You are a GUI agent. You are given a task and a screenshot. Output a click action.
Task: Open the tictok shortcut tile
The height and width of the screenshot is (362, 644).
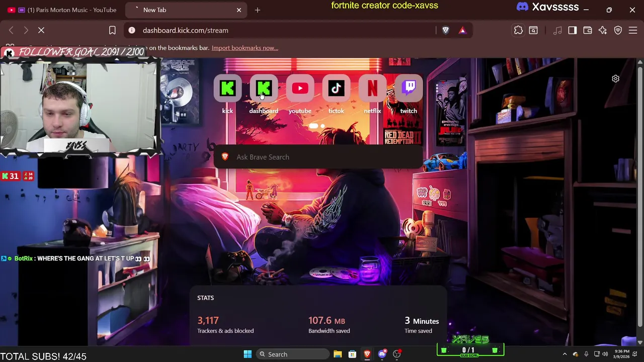tap(336, 88)
